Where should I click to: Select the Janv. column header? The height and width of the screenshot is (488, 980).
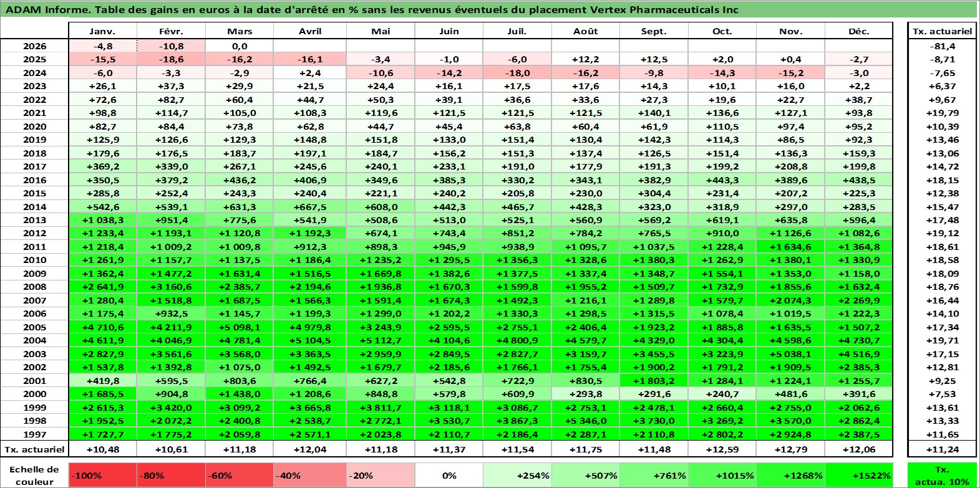click(x=102, y=31)
